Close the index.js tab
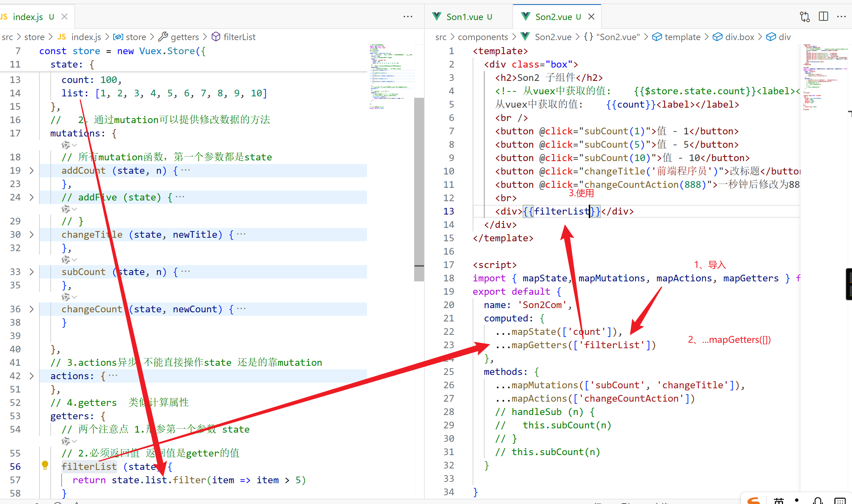This screenshot has height=504, width=852. [x=64, y=17]
